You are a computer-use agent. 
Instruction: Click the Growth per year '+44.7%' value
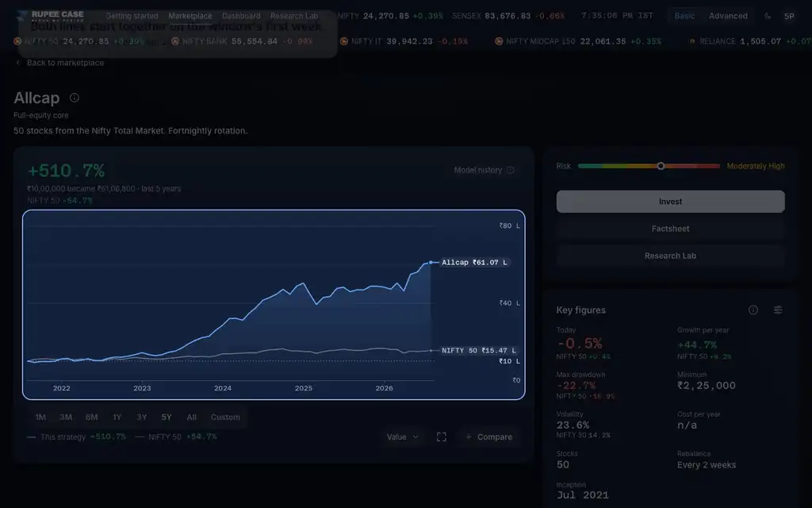click(x=697, y=344)
